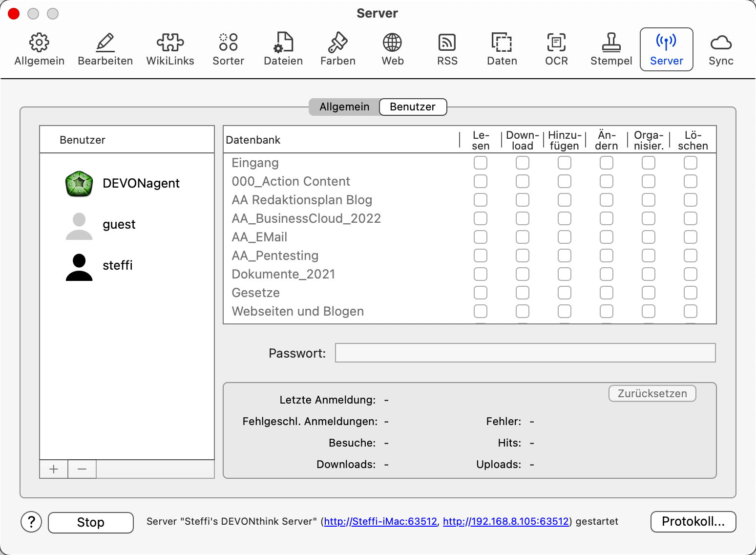Open the WikiLinks preferences pane

pos(170,49)
